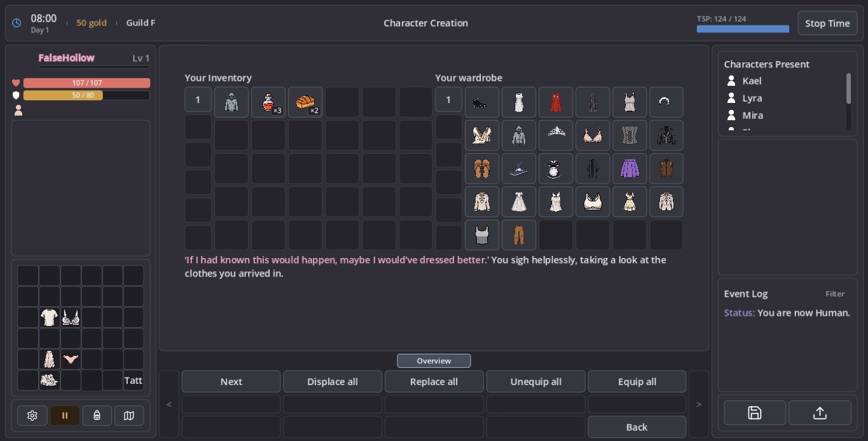The image size is (868, 441).
Task: Select the witch hat in wardrobe
Action: [x=519, y=168]
